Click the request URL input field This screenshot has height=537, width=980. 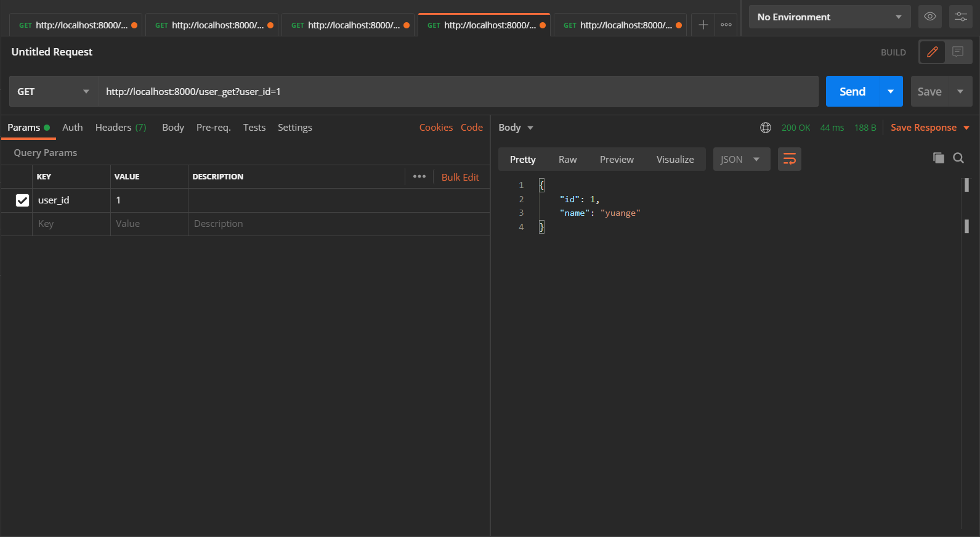point(458,91)
